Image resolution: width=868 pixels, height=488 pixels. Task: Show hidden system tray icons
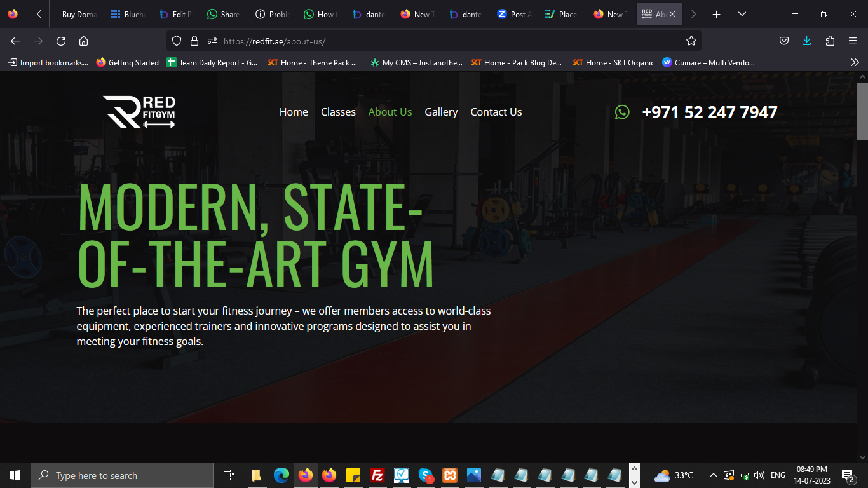[713, 475]
